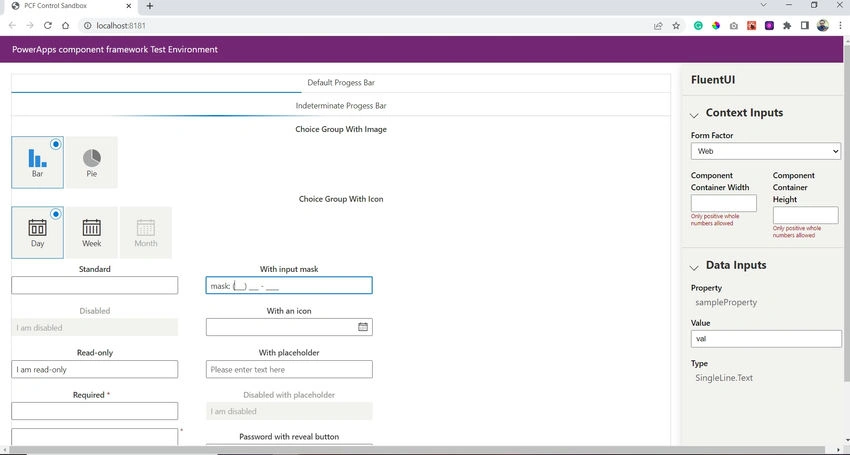The image size is (850, 455).
Task: Focus the Required text field
Action: (x=94, y=411)
